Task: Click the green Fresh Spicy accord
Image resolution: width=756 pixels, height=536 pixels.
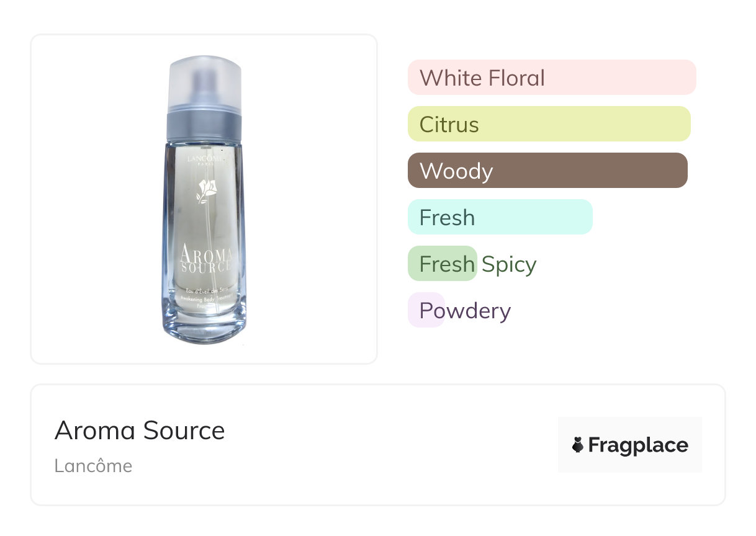Action: 443,264
